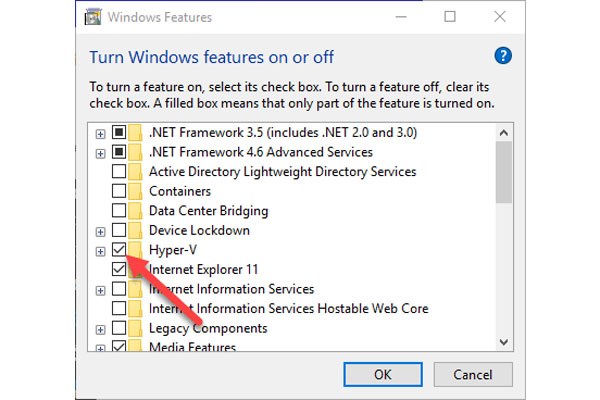The image size is (600, 400).
Task: Click the blue help question mark icon
Action: pos(503,56)
